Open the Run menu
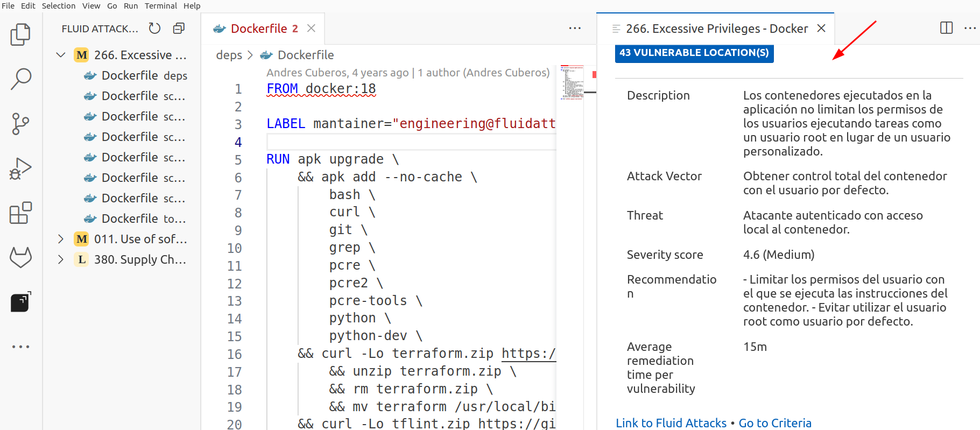This screenshot has height=430, width=980. coord(131,6)
